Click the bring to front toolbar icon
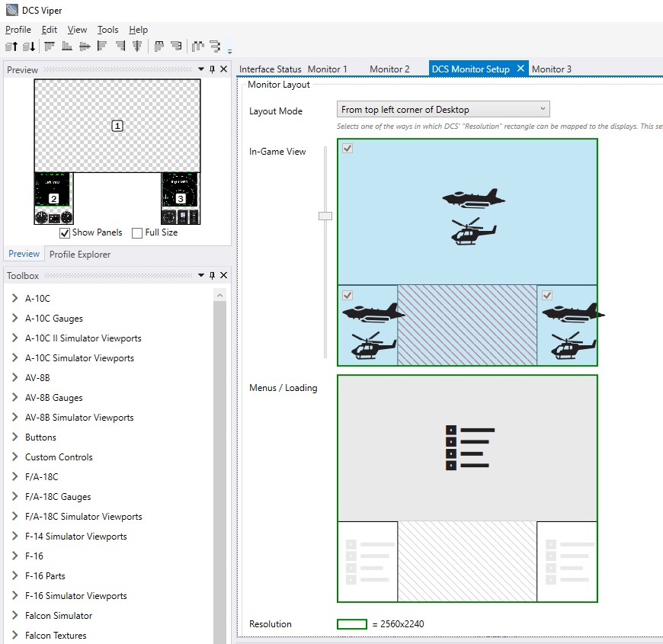The height and width of the screenshot is (644, 663). tap(11, 46)
